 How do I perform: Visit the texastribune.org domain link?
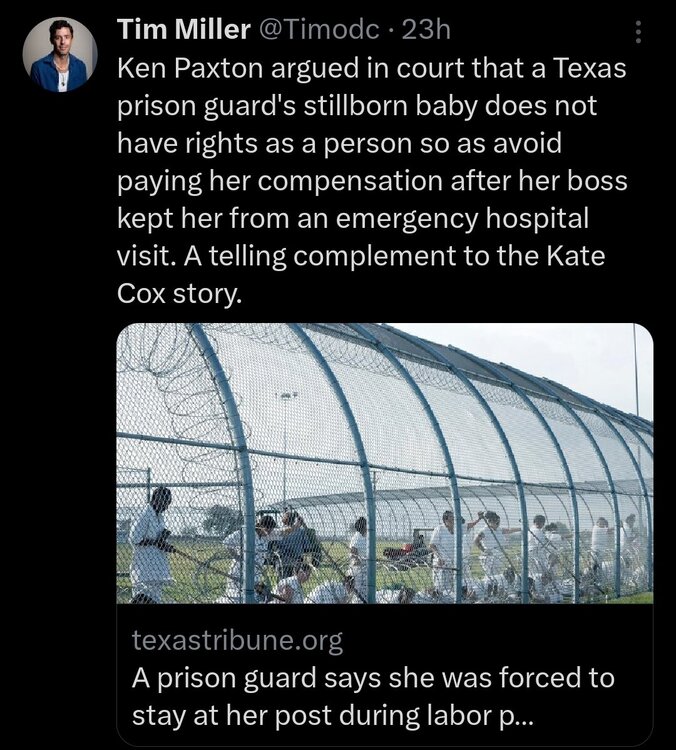[237, 640]
